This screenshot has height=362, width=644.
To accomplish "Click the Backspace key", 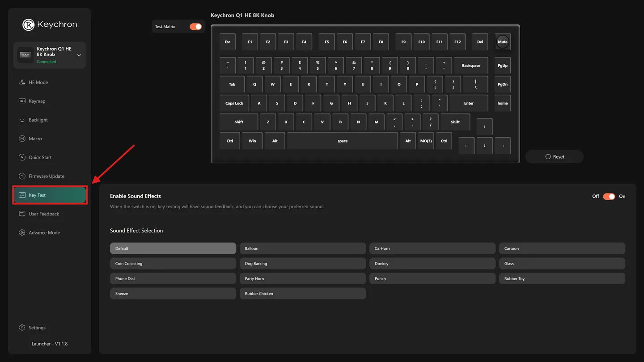I will (471, 66).
